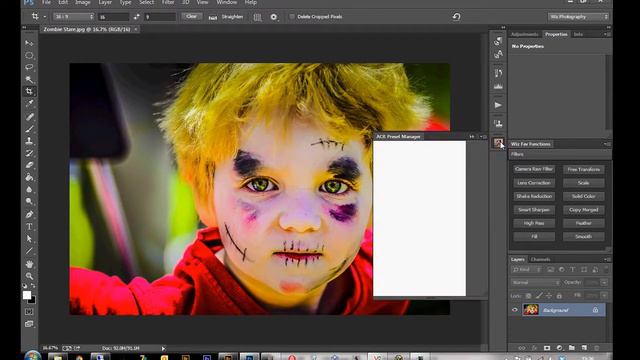Select the Move tool
Image resolution: width=640 pixels, height=360 pixels.
29,43
